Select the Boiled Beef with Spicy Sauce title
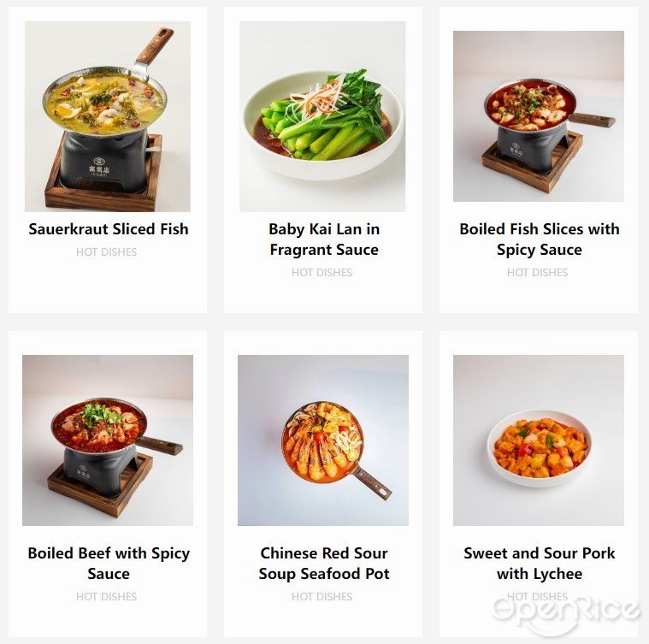The height and width of the screenshot is (644, 649). coord(109,564)
